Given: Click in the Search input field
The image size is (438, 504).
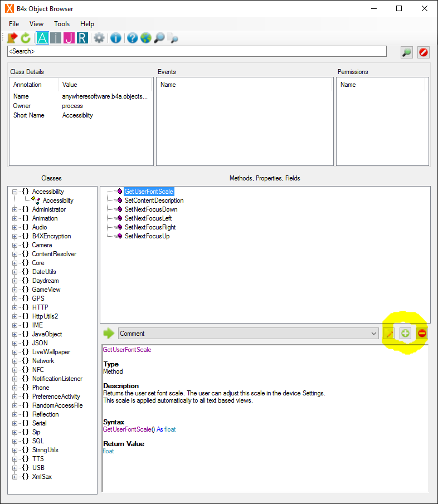Looking at the screenshot, I should pyautogui.click(x=197, y=51).
